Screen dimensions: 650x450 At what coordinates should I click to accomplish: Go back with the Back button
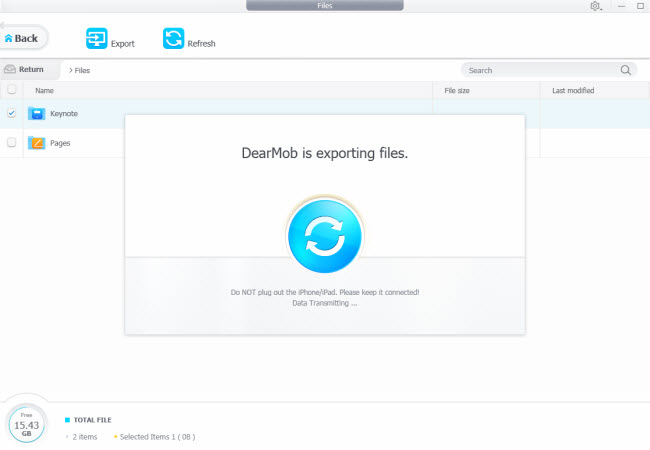[x=23, y=38]
